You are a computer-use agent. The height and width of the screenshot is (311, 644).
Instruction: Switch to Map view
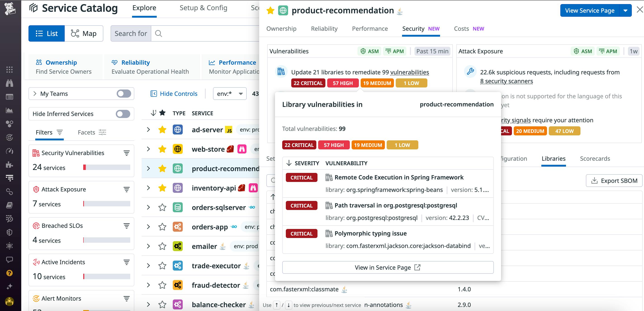(x=84, y=33)
